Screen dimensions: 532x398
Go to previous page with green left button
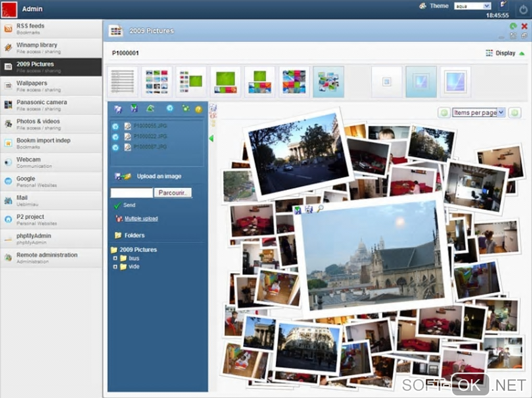(x=444, y=113)
